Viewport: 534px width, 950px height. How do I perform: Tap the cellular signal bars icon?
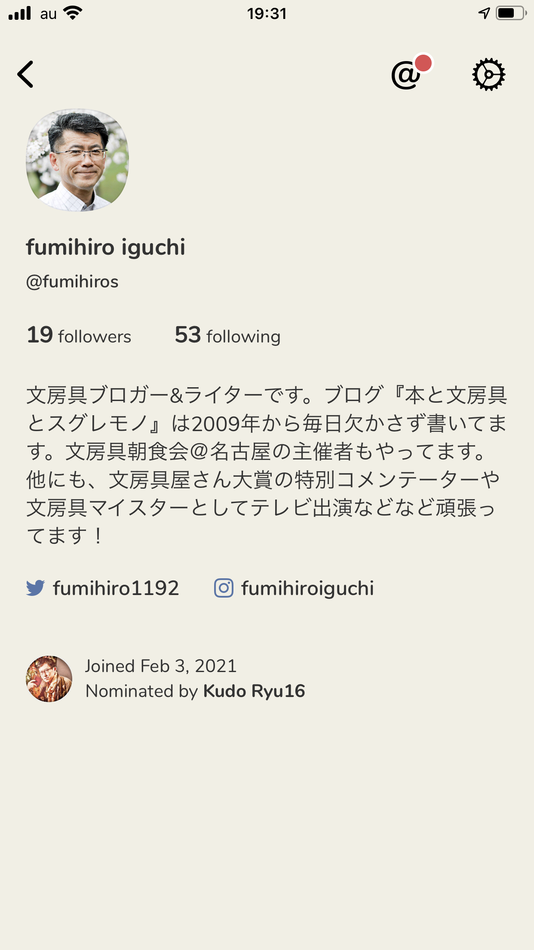[x=19, y=13]
